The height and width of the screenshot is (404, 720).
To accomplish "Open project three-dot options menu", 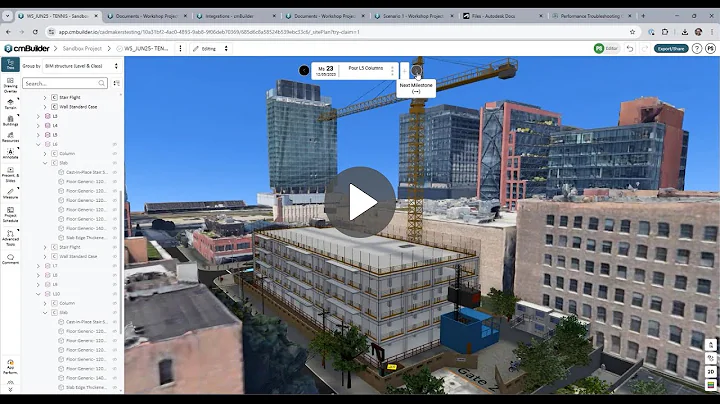I will pyautogui.click(x=180, y=48).
